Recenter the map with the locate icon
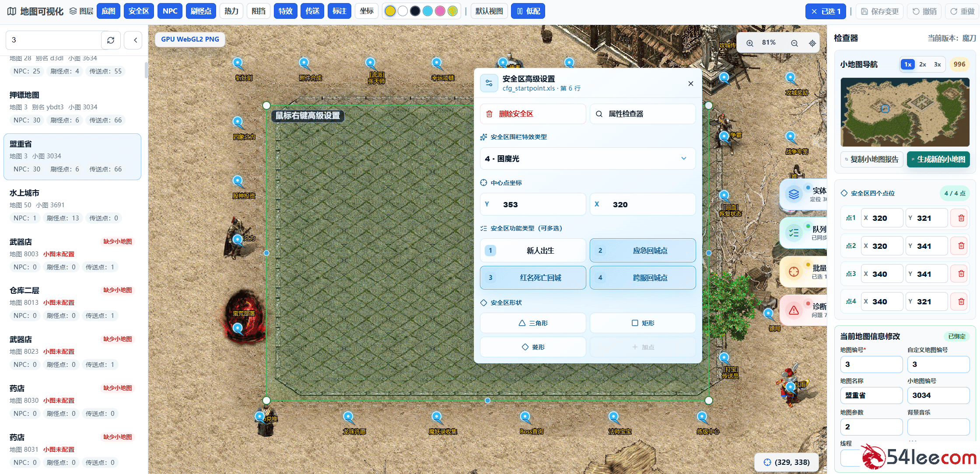The height and width of the screenshot is (474, 980). tap(812, 43)
